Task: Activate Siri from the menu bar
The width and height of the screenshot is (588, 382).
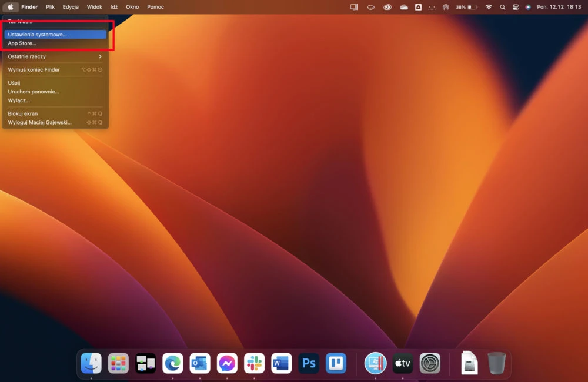Action: (x=528, y=6)
